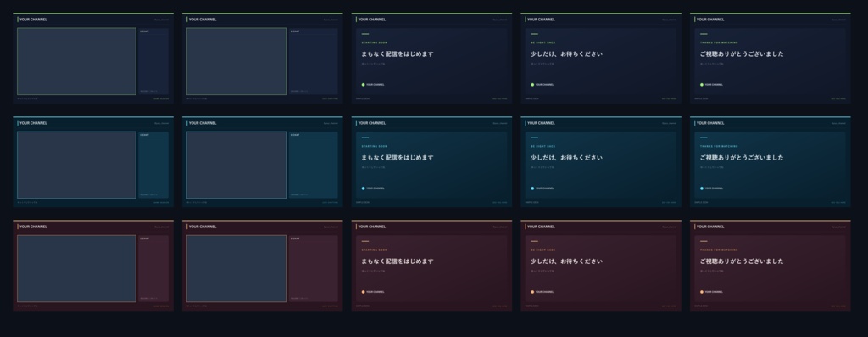Select green game layout with narrow chat panel

click(x=93, y=59)
